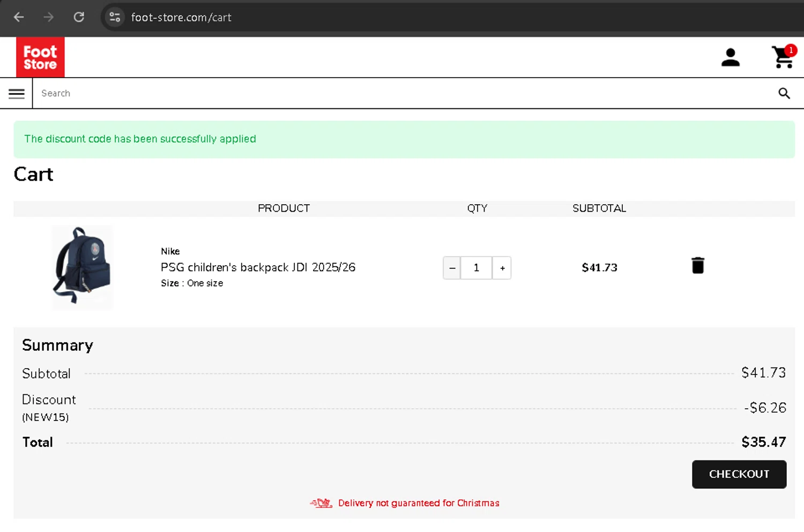The height and width of the screenshot is (532, 804).
Task: Click the magnifying glass search icon
Action: [784, 93]
